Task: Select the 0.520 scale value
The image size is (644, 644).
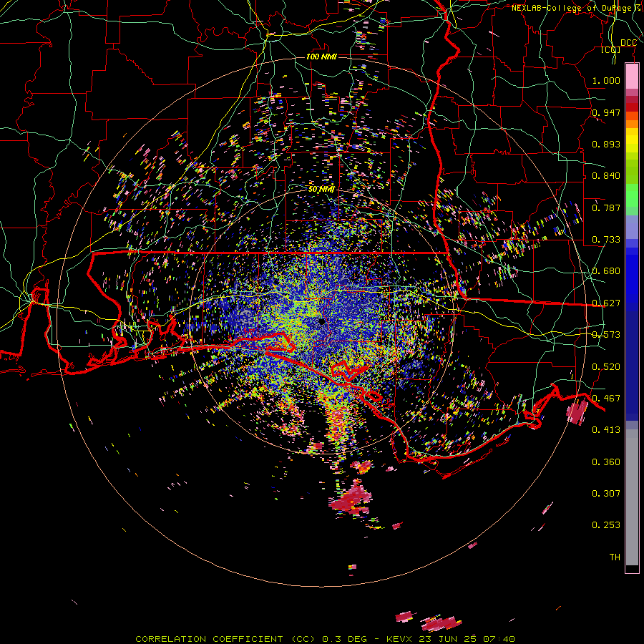Action: click(x=606, y=366)
